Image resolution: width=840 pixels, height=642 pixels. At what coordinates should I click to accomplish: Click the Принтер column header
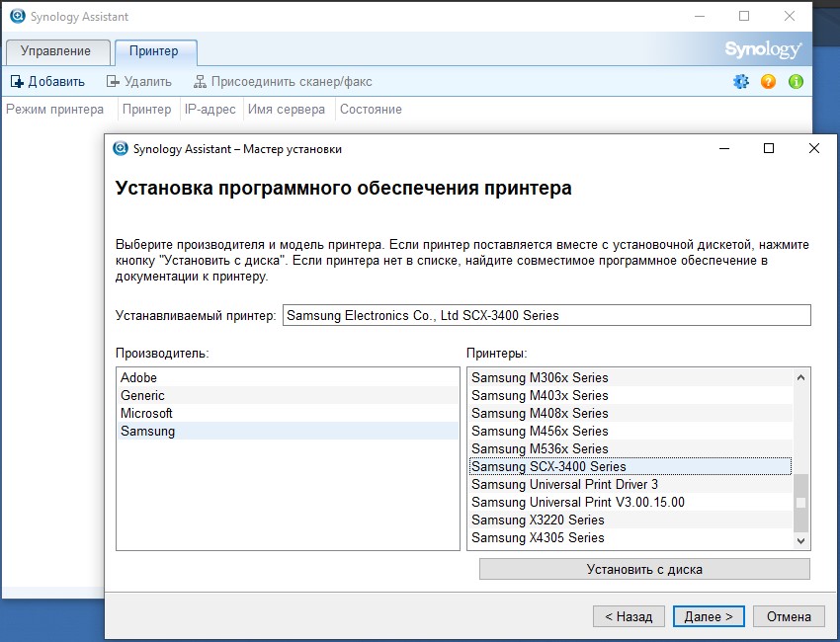(x=147, y=110)
